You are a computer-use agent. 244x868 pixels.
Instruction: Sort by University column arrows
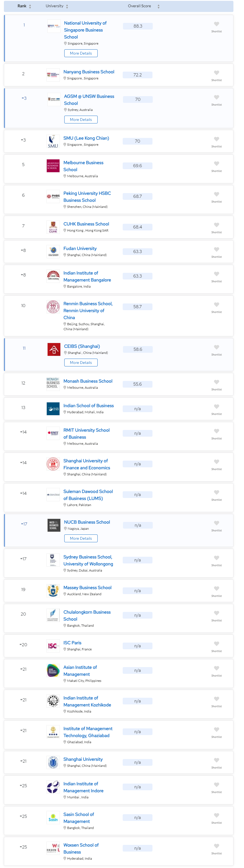[67, 6]
